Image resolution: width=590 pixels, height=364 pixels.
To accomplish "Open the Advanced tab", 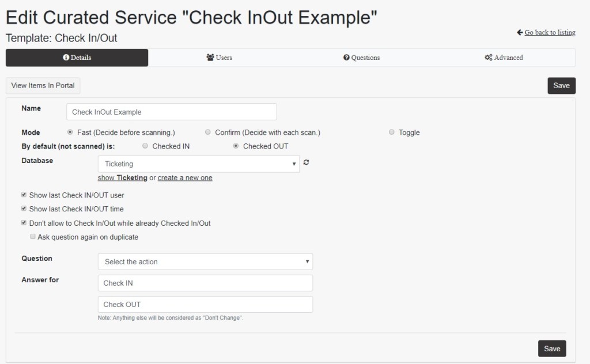I will click(x=503, y=58).
